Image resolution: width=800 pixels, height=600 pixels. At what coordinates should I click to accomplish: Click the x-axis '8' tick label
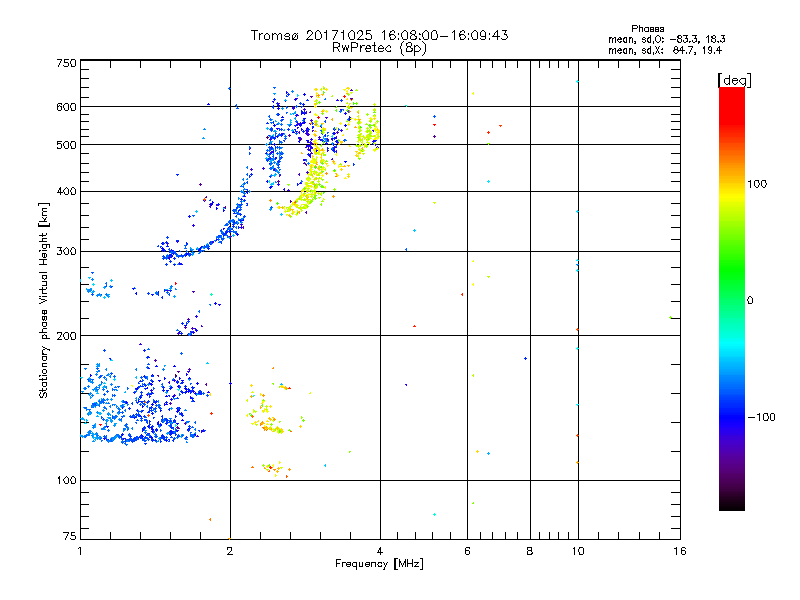click(x=530, y=551)
